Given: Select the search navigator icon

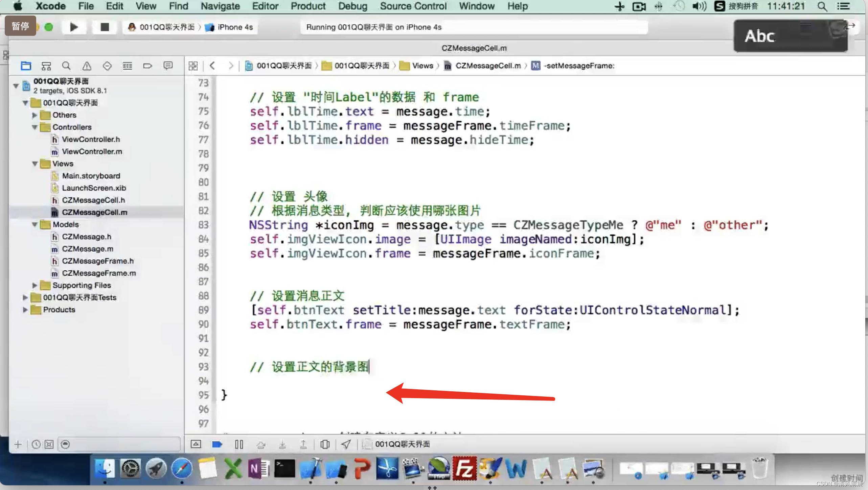Looking at the screenshot, I should [x=66, y=66].
